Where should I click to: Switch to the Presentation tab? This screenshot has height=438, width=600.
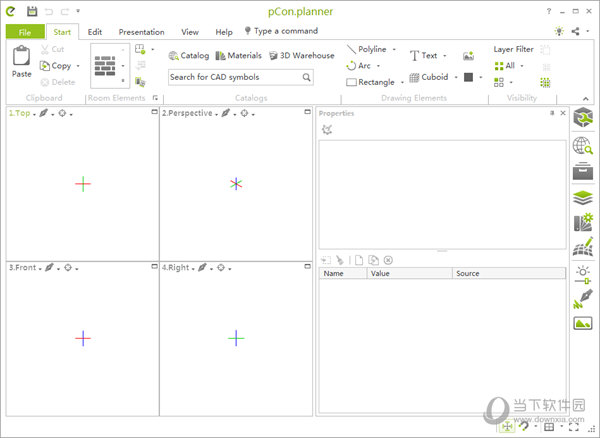[x=141, y=32]
